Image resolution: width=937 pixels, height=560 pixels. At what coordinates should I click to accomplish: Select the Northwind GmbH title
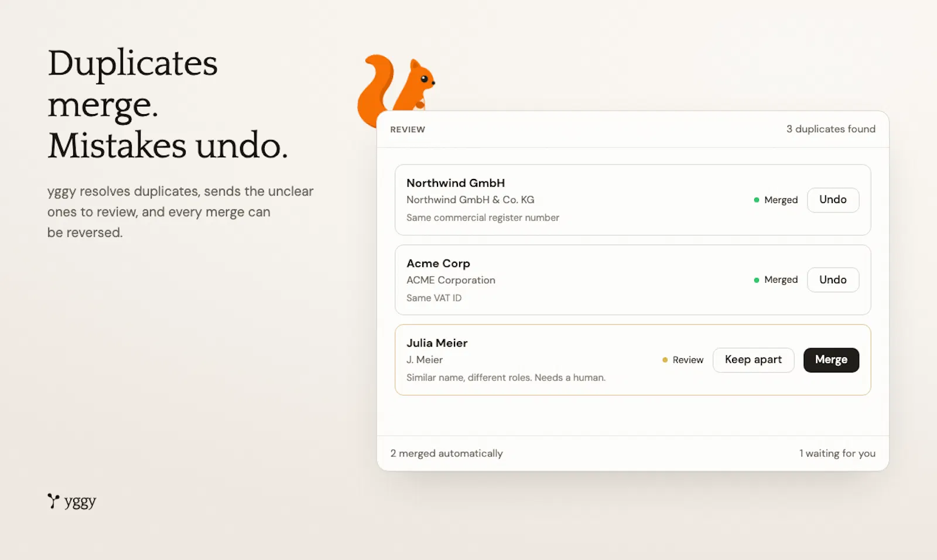(x=456, y=183)
